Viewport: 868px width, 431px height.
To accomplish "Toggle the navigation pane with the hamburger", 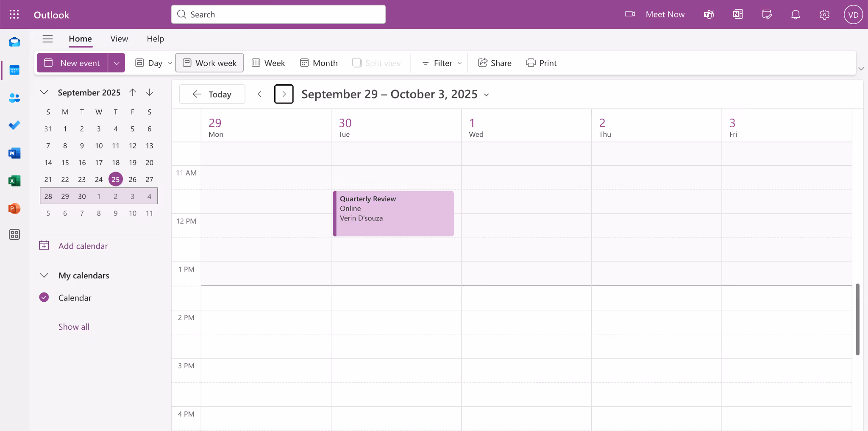I will (x=47, y=38).
